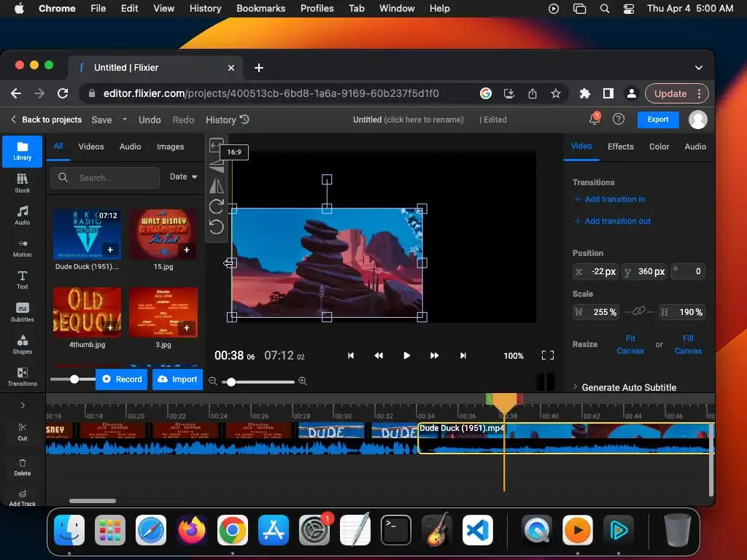Open user account avatar
This screenshot has height=560, width=747.
[698, 120]
